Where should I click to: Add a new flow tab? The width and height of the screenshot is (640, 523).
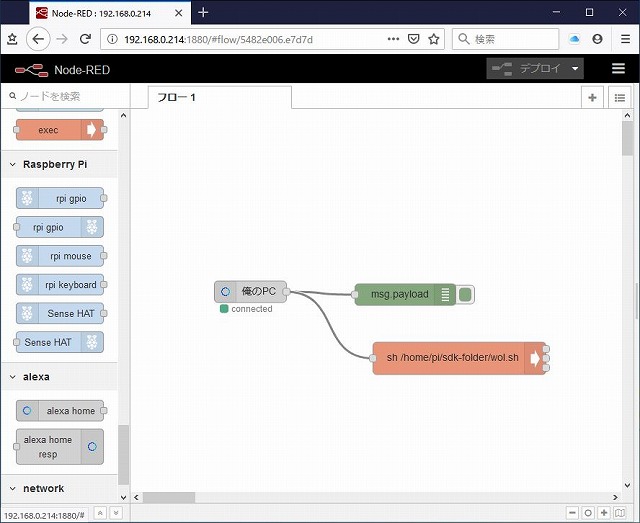click(592, 98)
